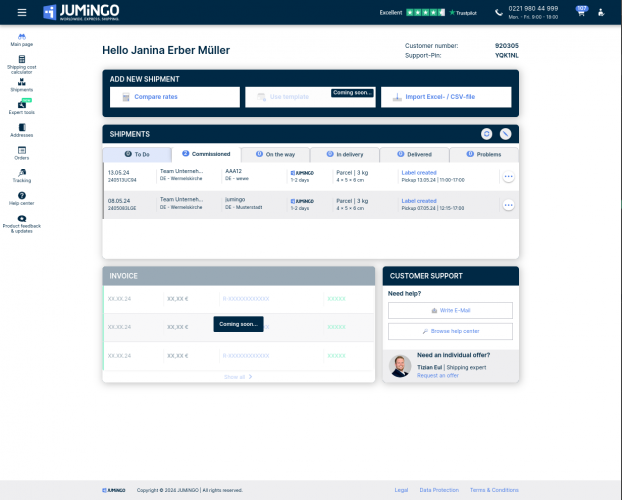The image size is (622, 500).
Task: Expand Show all invoices
Action: 238,377
